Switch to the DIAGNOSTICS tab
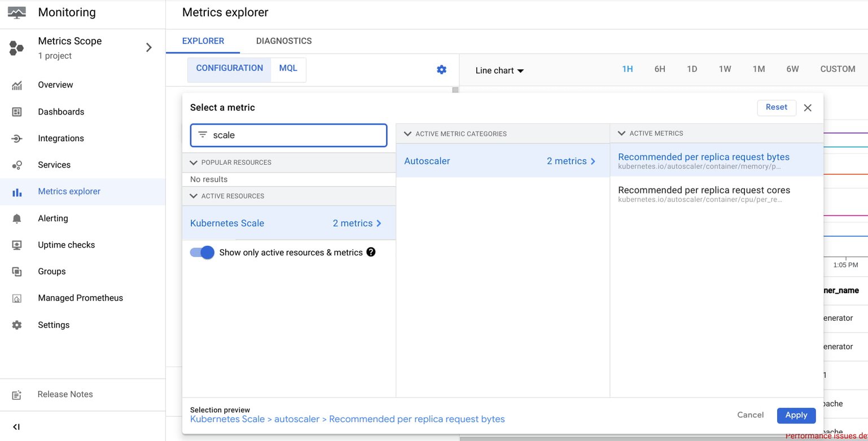 284,41
